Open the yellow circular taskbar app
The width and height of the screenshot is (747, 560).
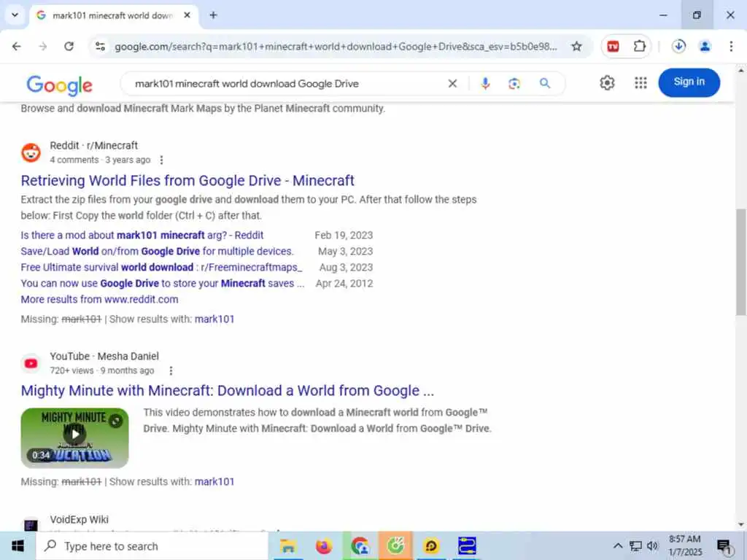(431, 545)
